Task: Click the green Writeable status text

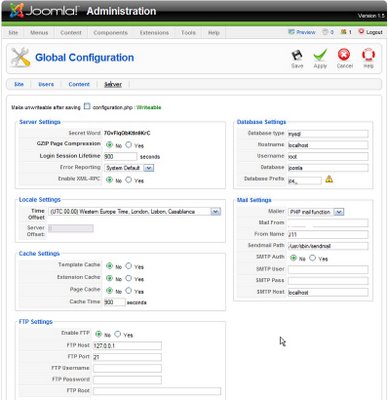Action: tap(149, 107)
